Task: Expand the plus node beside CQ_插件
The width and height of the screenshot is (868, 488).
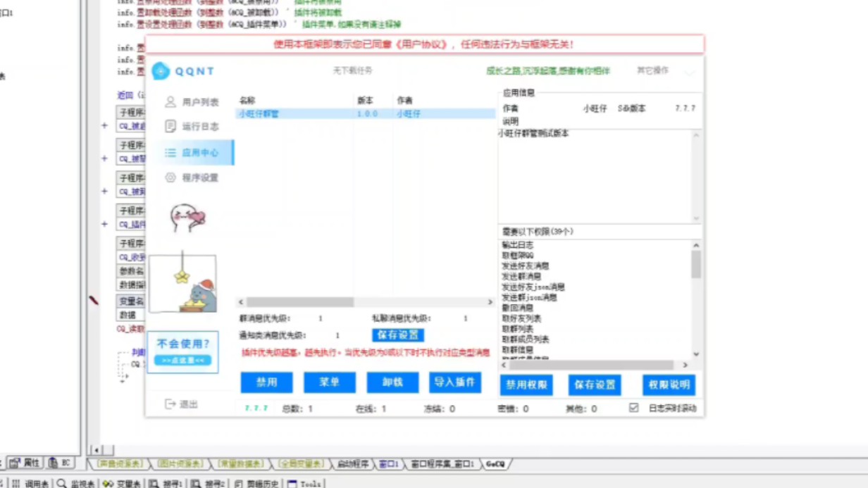Action: click(104, 223)
